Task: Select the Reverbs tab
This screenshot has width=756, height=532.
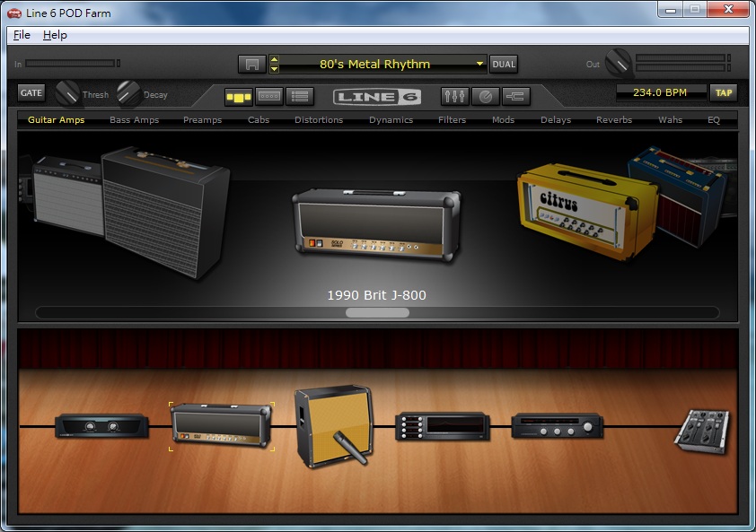Action: [x=614, y=120]
